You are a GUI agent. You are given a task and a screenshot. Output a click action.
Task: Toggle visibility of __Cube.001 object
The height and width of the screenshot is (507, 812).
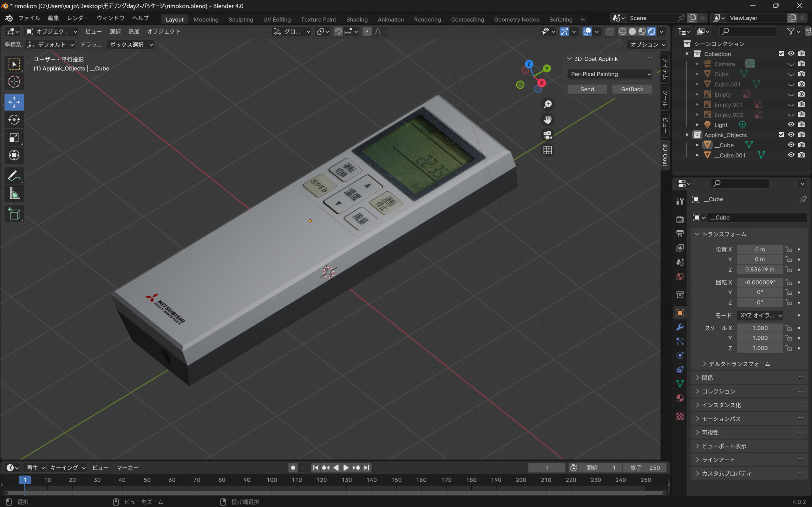point(791,155)
